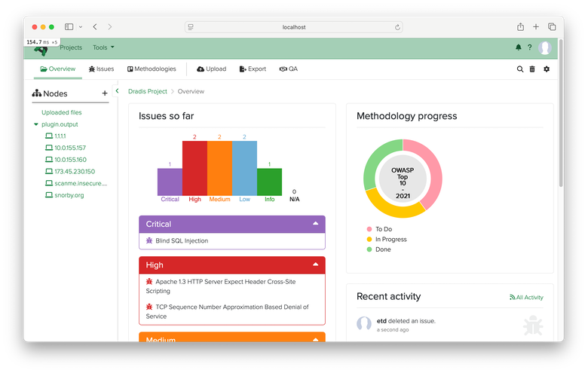Toggle the To Do legend entry
The image size is (588, 373).
tap(379, 229)
